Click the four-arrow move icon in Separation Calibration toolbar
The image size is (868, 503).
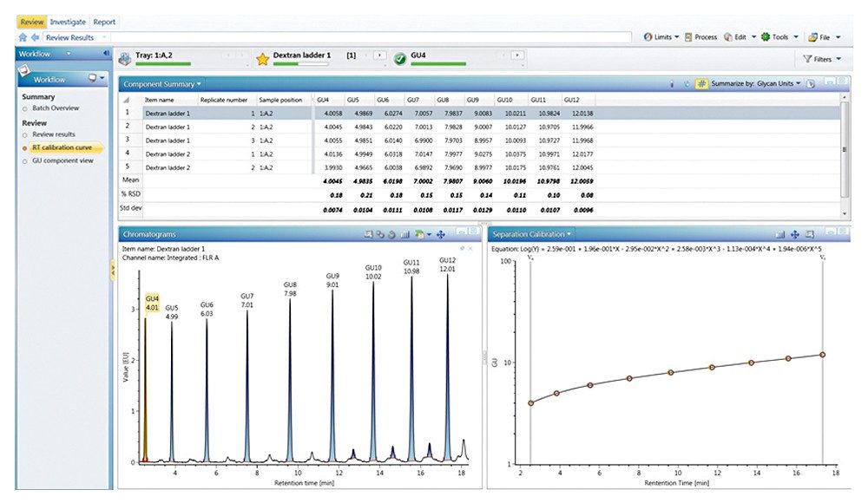click(795, 235)
